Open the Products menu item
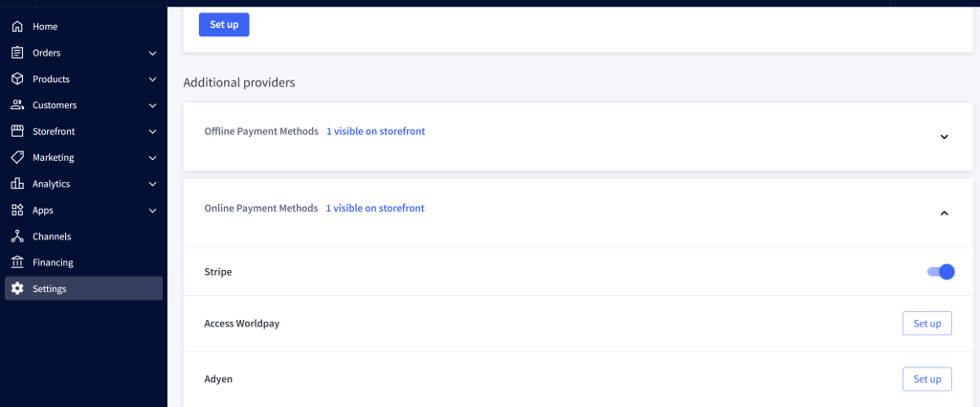980x407 pixels. [84, 79]
